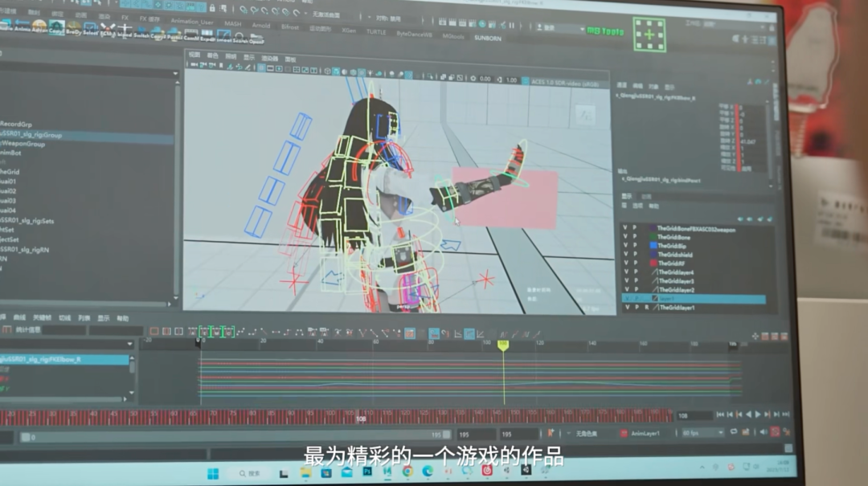Toggle visibility V of TheGrid:Bip layer
This screenshot has width=868, height=486.
coord(625,245)
